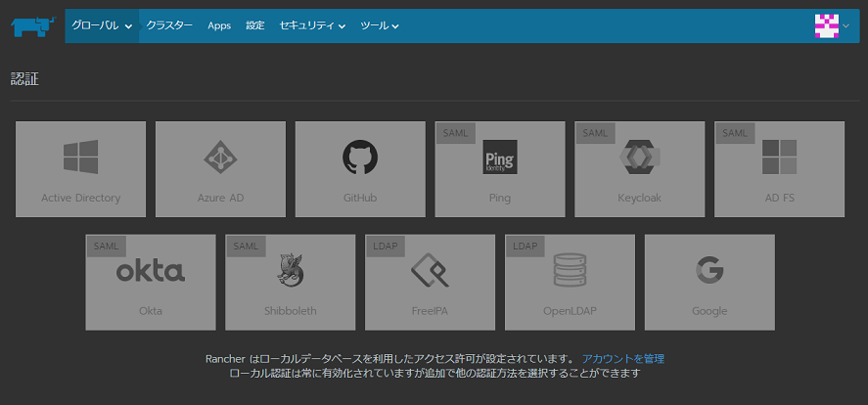
Task: Click the Google label text
Action: click(709, 311)
